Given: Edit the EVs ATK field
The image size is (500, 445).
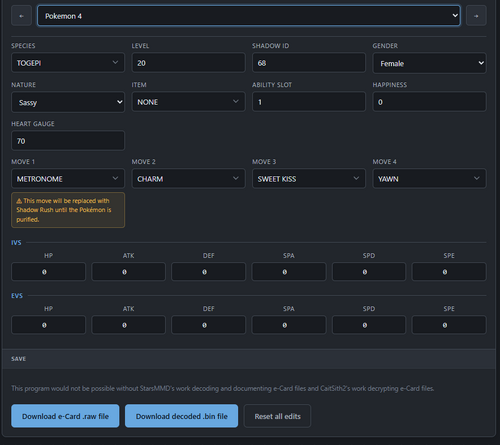Looking at the screenshot, I should [128, 325].
